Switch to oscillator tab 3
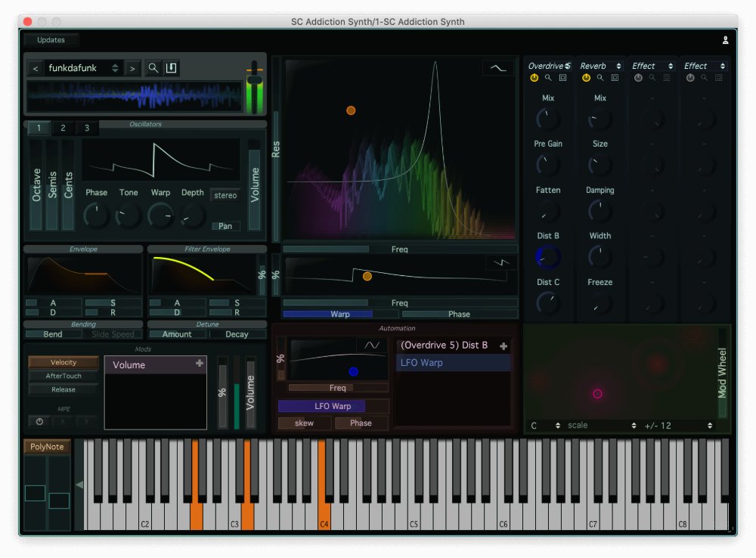This screenshot has height=558, width=756. 87,129
